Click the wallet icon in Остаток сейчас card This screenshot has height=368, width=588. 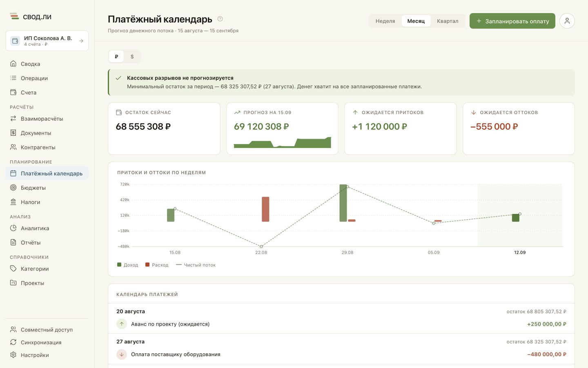(x=119, y=112)
